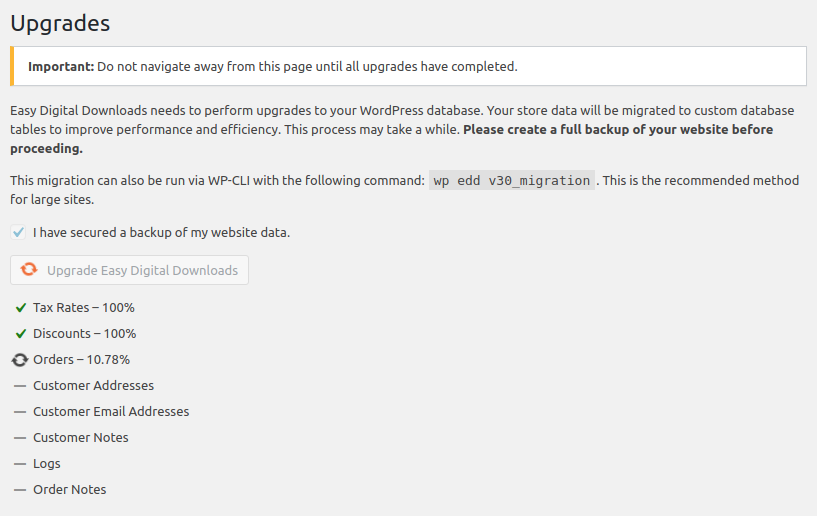Click the green checkmark beside Tax Rates
The width and height of the screenshot is (817, 516).
[20, 308]
